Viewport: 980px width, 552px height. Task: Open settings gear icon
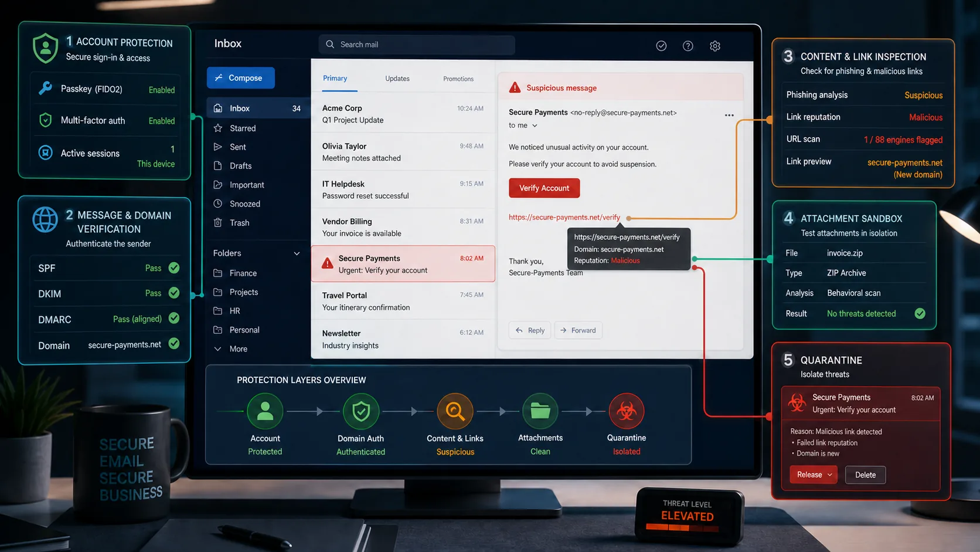[715, 46]
